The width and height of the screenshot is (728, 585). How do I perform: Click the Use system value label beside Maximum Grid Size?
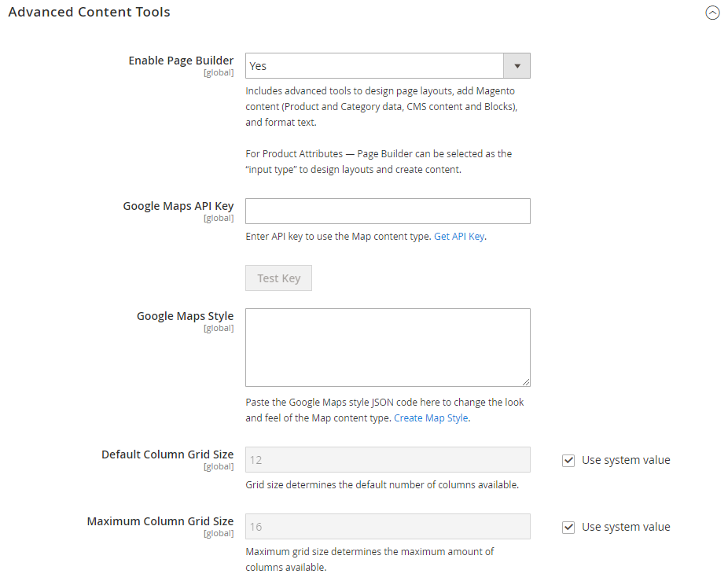click(626, 527)
